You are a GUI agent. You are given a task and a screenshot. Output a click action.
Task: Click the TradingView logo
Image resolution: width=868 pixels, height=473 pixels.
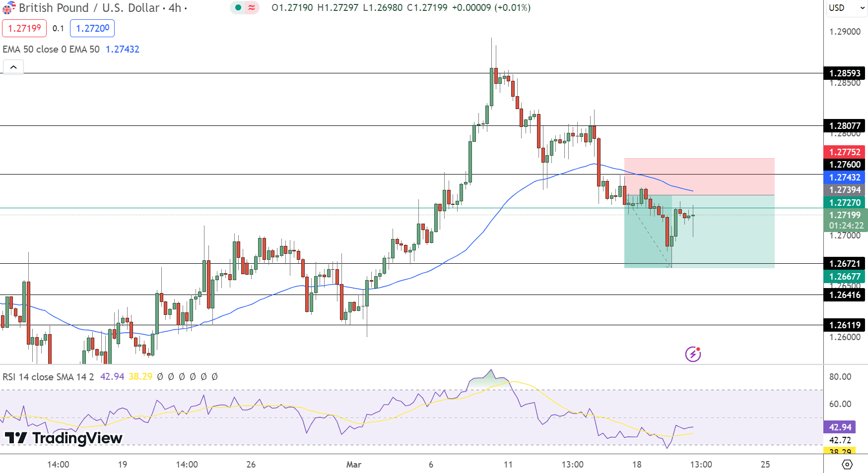pos(64,438)
